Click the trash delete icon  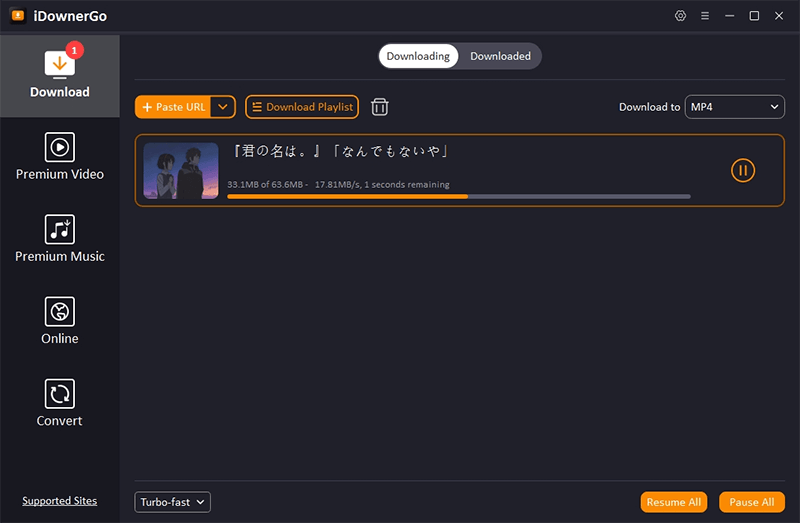tap(380, 107)
